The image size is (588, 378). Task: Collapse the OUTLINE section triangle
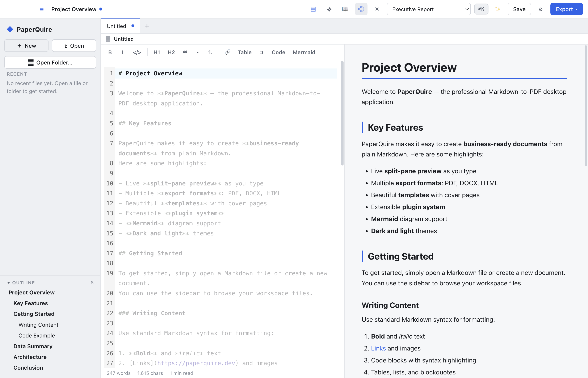coord(9,283)
